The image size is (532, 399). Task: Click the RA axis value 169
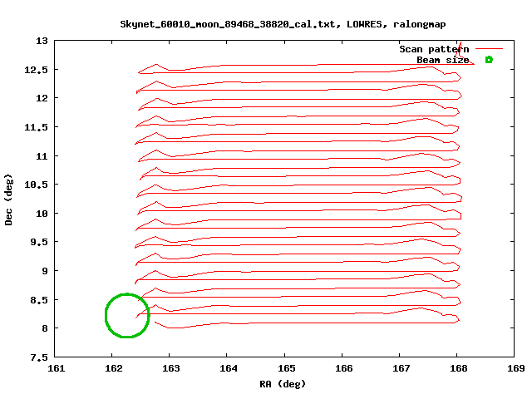(x=515, y=368)
